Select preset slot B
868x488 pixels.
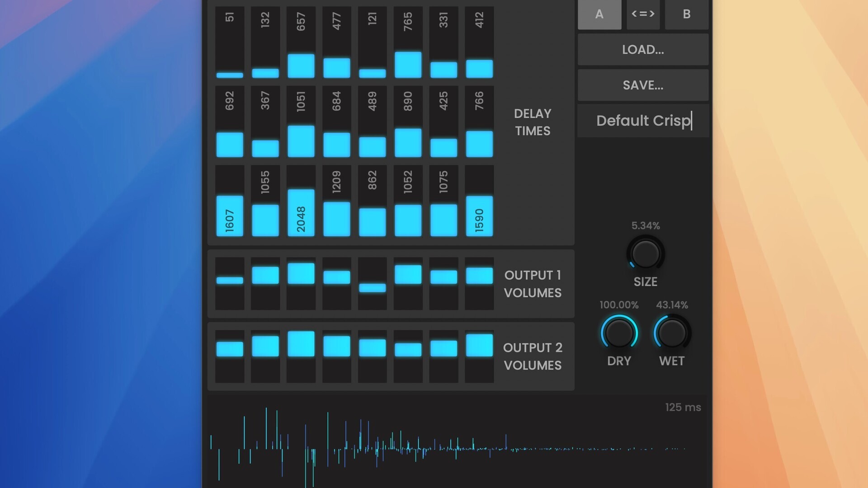pyautogui.click(x=686, y=14)
